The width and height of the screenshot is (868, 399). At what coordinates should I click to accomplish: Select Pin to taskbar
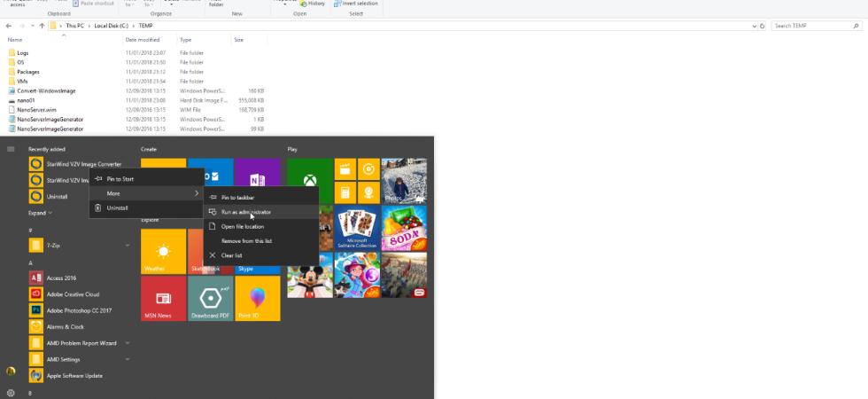coord(261,197)
